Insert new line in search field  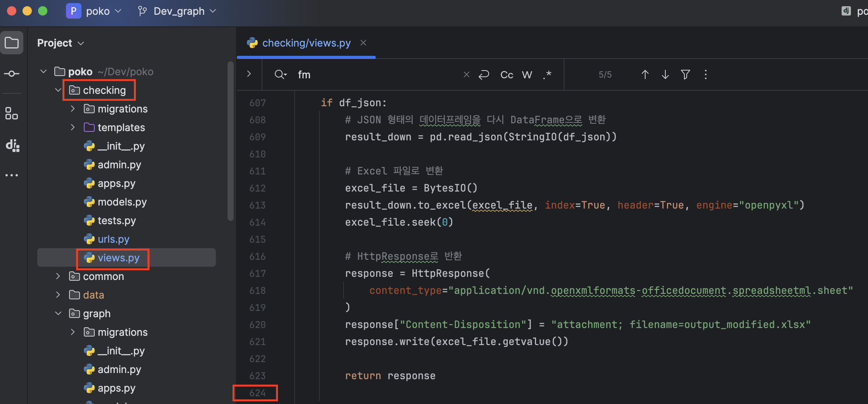pos(484,74)
